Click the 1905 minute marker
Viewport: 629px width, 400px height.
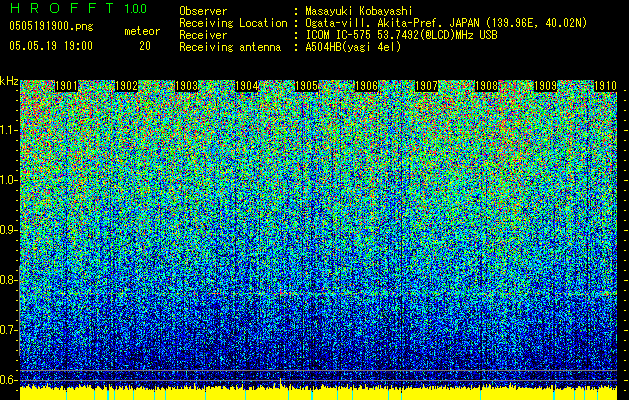click(x=306, y=86)
